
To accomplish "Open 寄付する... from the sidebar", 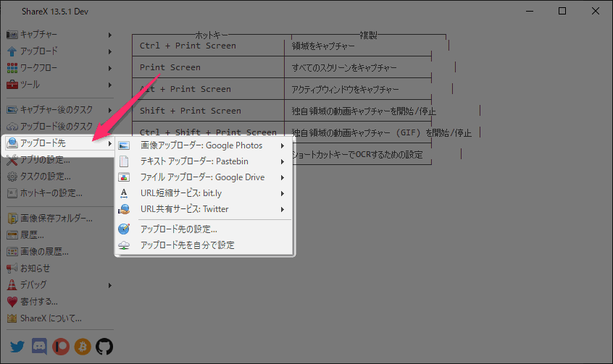I will (38, 302).
